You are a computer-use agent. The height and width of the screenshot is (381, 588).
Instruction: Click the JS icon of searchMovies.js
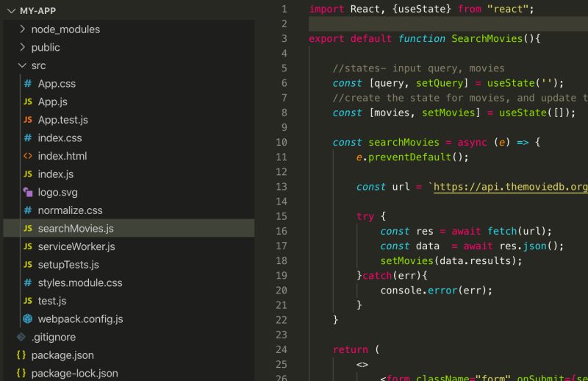point(28,228)
